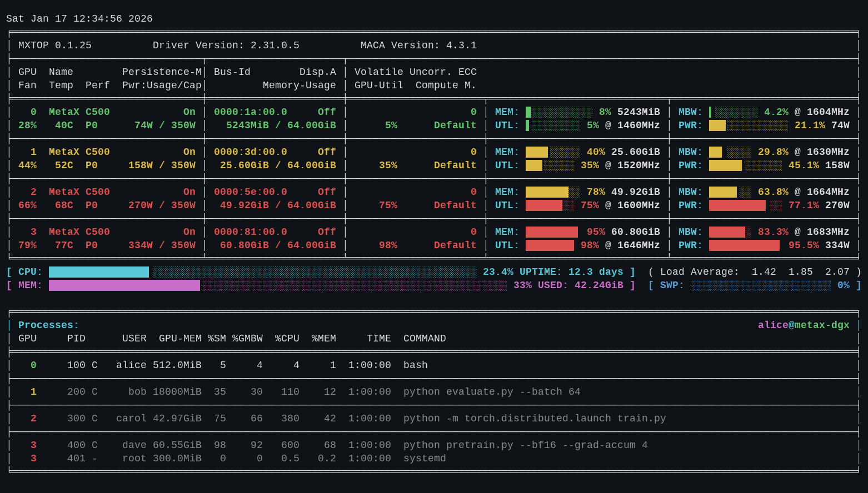Select python pretrain.py --bf16 command

(526, 445)
